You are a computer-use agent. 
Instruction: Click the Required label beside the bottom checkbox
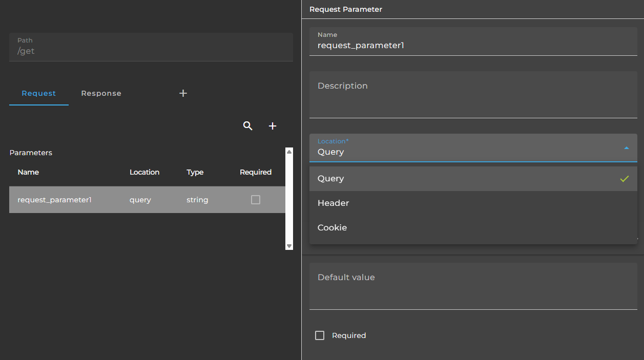point(349,335)
